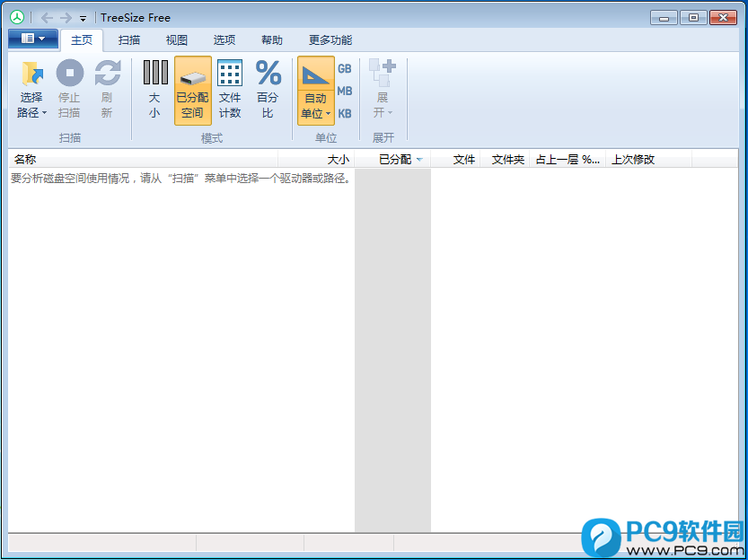
Task: Open the 选项 ribbon tab
Action: click(224, 40)
